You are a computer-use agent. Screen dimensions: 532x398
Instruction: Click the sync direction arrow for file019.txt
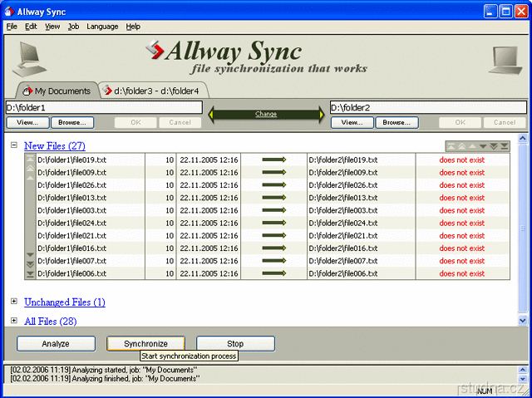[x=273, y=160]
